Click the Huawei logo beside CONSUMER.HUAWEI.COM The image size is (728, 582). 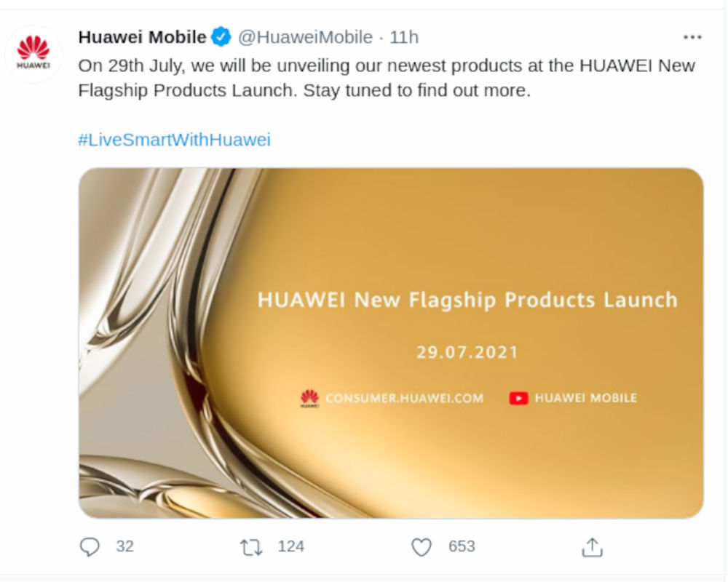[x=309, y=398]
